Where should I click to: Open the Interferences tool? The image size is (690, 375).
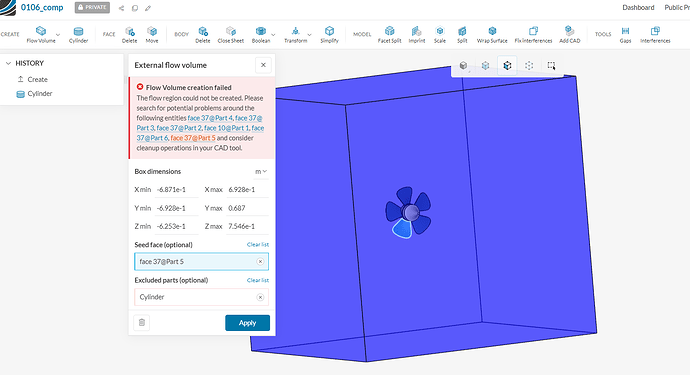(655, 34)
